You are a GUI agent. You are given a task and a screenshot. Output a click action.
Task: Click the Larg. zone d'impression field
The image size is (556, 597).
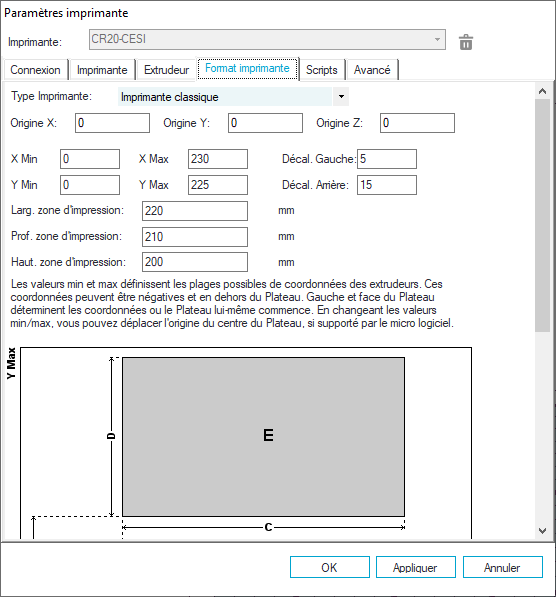[195, 211]
